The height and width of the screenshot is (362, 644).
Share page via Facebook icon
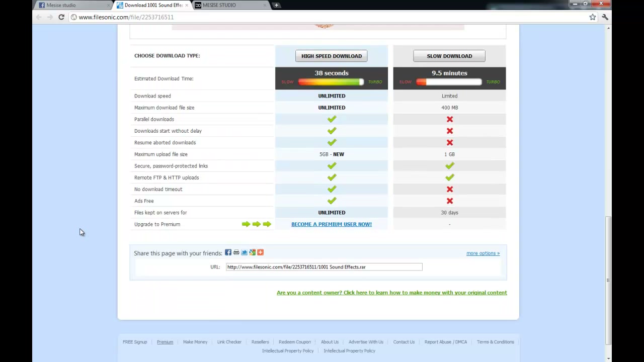click(x=228, y=252)
